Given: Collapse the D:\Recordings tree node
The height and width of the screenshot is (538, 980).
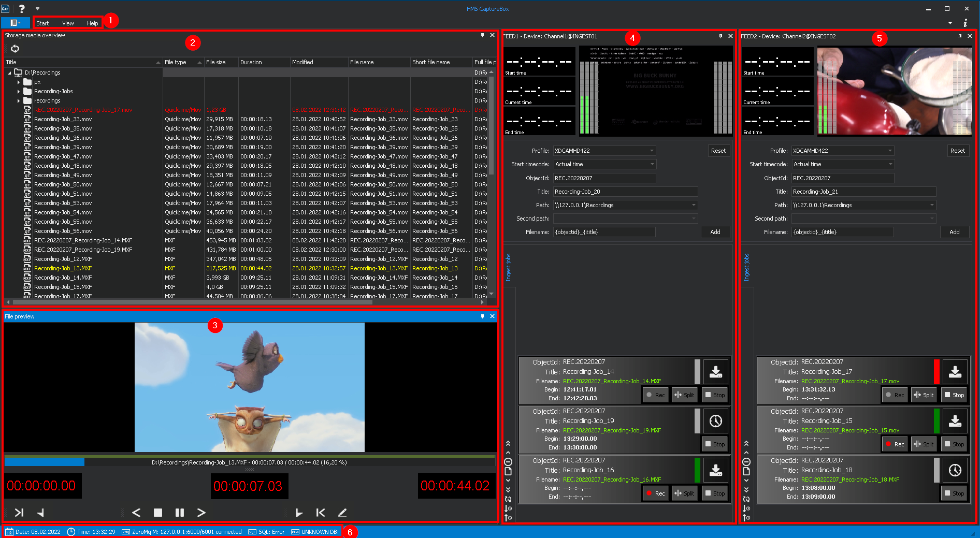Looking at the screenshot, I should (9, 73).
